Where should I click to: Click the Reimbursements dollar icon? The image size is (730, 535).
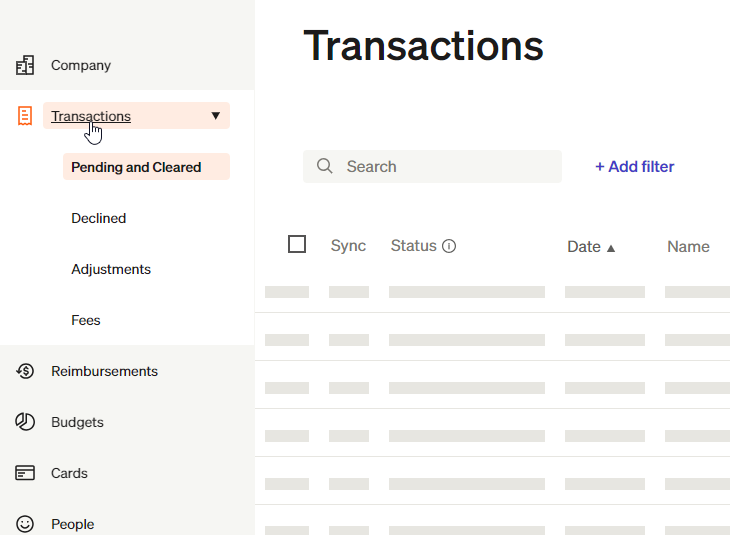(25, 371)
